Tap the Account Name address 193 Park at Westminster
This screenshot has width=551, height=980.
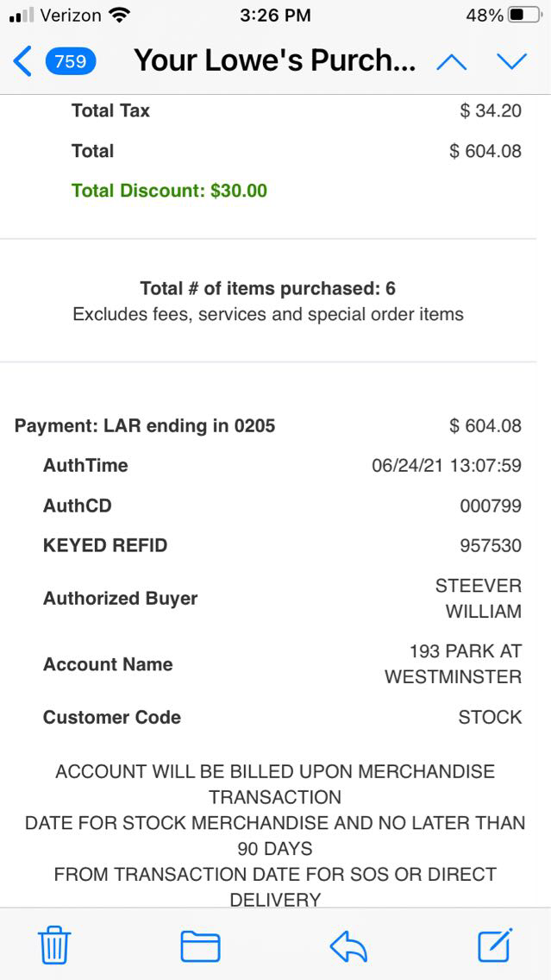(x=454, y=664)
